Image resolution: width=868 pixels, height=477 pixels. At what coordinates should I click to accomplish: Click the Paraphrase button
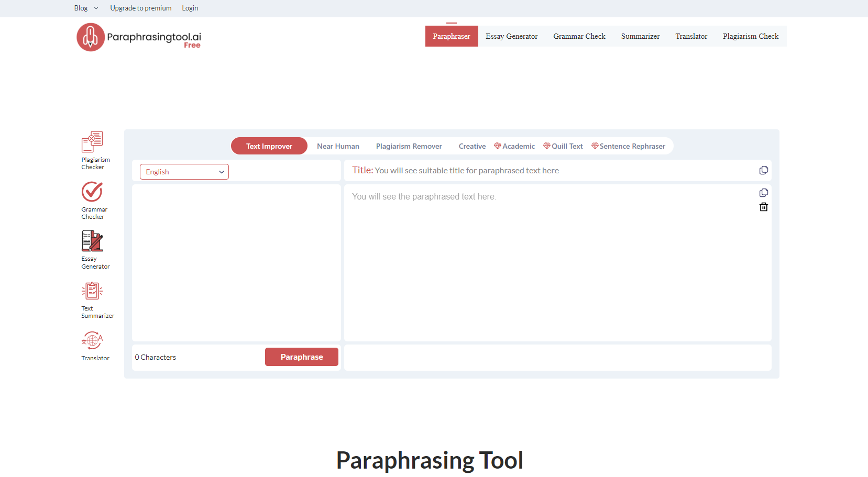click(302, 357)
